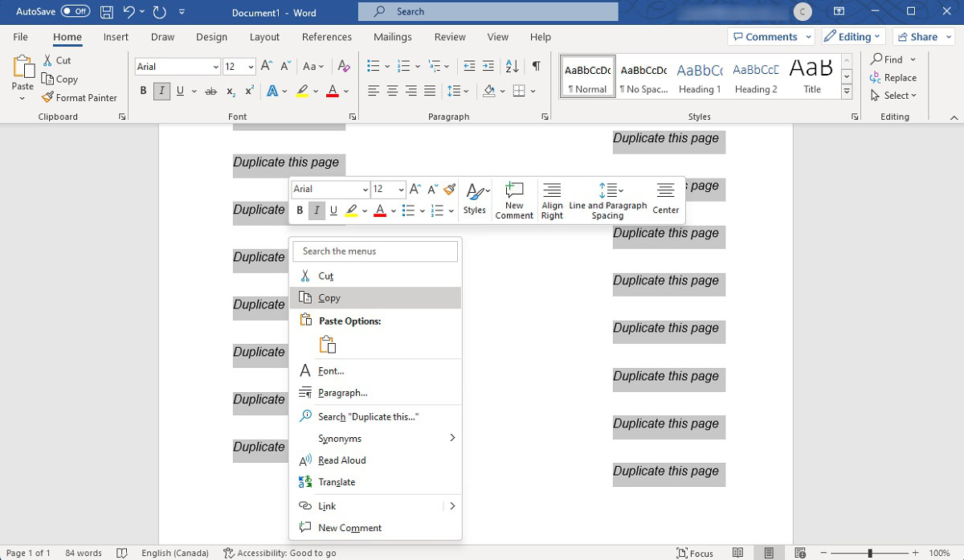Click the Share button

917,37
